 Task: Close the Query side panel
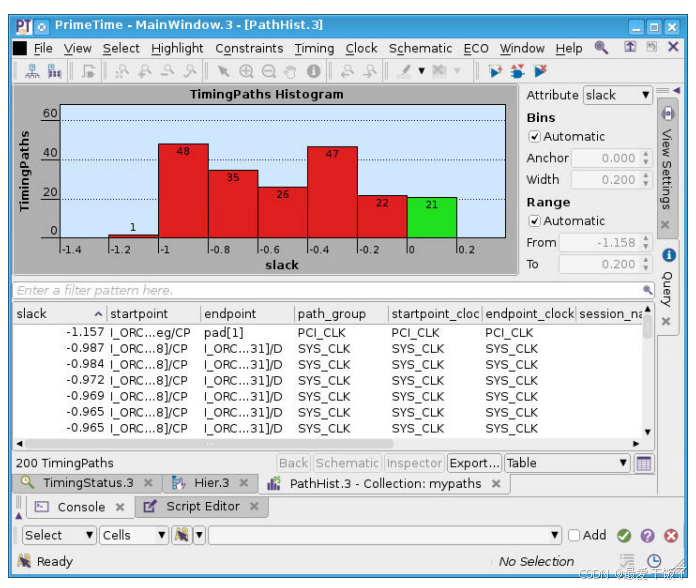click(666, 321)
